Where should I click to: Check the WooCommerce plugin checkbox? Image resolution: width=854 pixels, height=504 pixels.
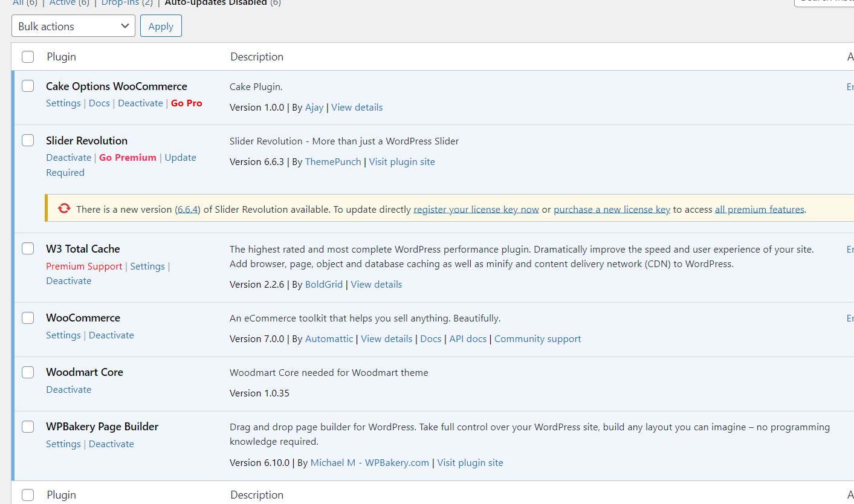point(28,317)
